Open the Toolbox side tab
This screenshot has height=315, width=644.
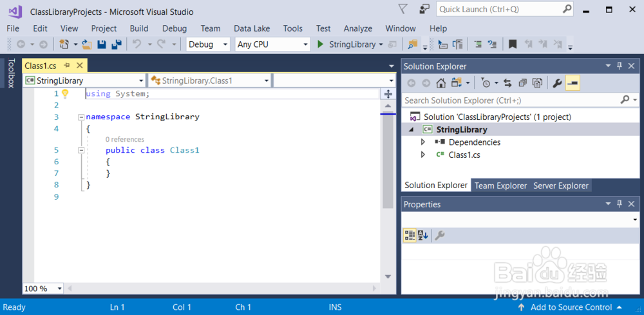pos(11,73)
